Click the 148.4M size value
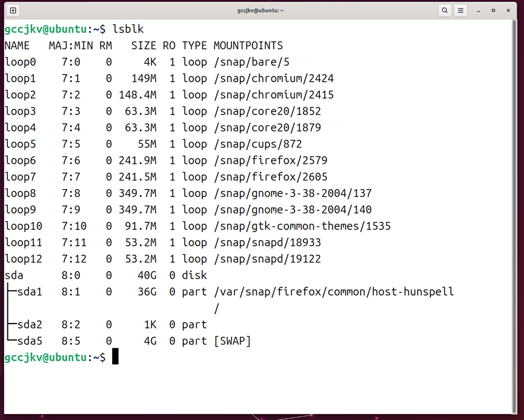Screen dimensions: 524x420 [138, 95]
